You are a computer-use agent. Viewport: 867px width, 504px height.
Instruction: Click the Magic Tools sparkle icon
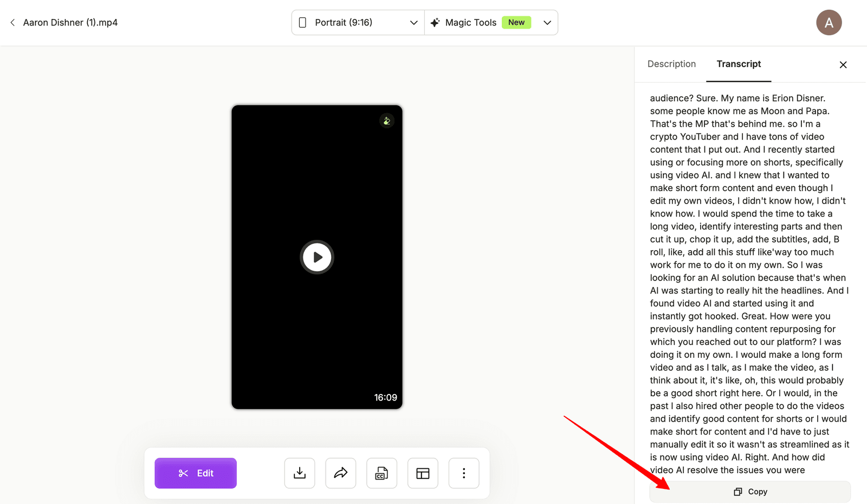[435, 23]
